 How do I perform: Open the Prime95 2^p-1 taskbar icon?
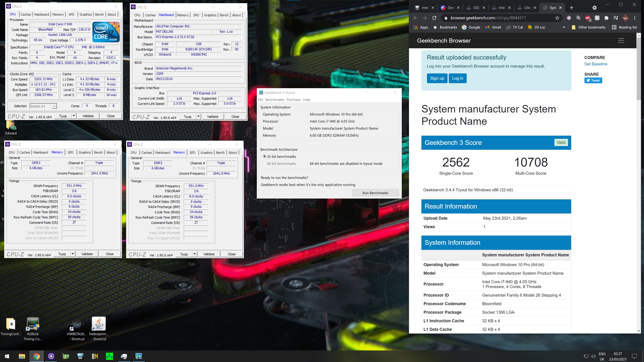pyautogui.click(x=109, y=356)
